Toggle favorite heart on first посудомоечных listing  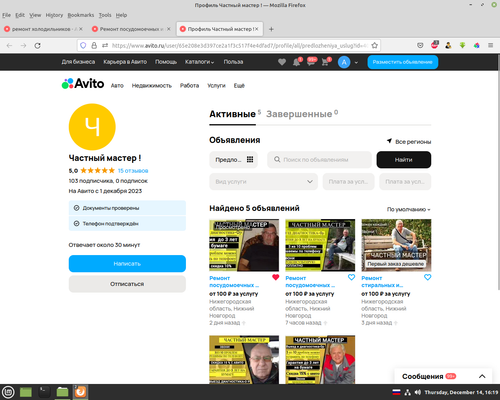coord(275,277)
